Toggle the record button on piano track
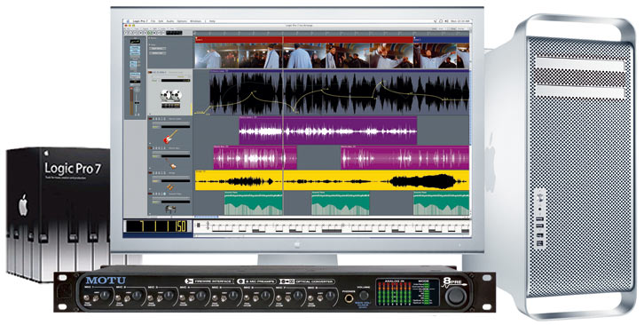 point(150,194)
